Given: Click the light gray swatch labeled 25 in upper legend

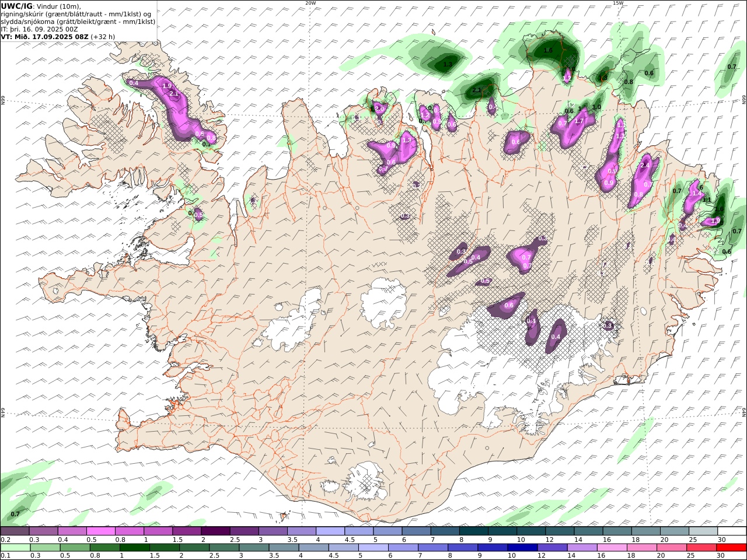Looking at the screenshot, I should click(x=704, y=531).
